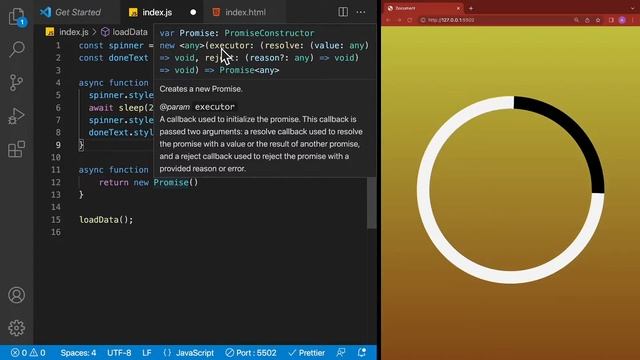Go forward in the browser

coord(399,20)
